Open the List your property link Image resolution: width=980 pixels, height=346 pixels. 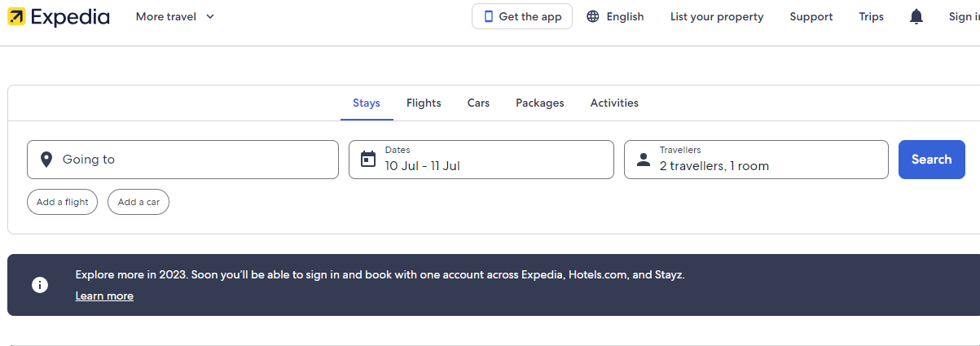point(717,16)
